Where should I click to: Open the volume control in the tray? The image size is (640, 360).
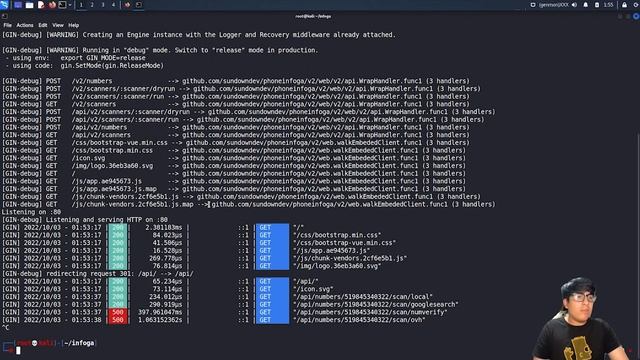(x=574, y=5)
